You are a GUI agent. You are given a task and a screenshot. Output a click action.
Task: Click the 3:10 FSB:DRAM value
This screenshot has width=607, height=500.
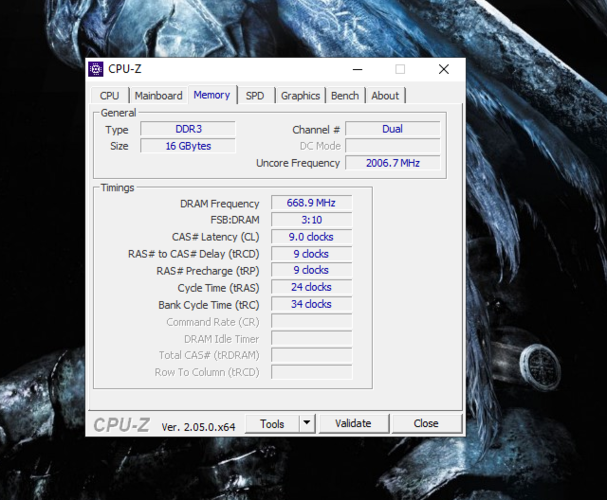click(312, 220)
